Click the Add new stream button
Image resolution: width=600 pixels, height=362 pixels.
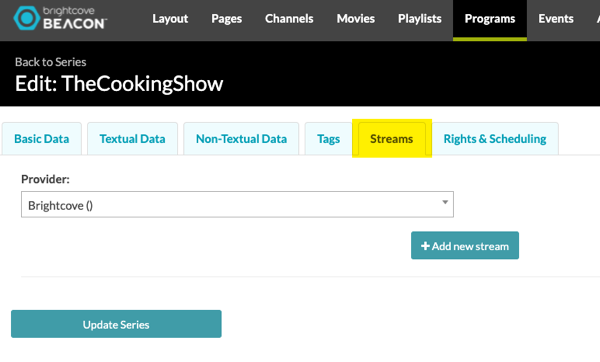coord(465,245)
